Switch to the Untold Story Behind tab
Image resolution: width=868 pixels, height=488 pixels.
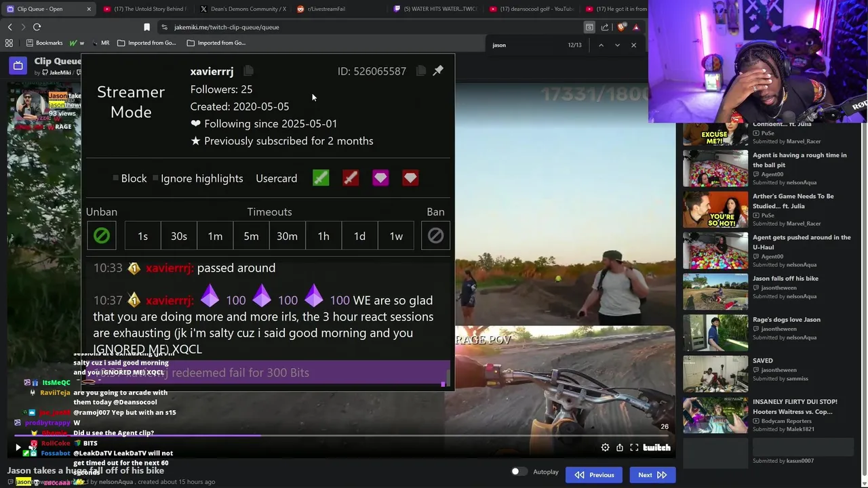[144, 9]
